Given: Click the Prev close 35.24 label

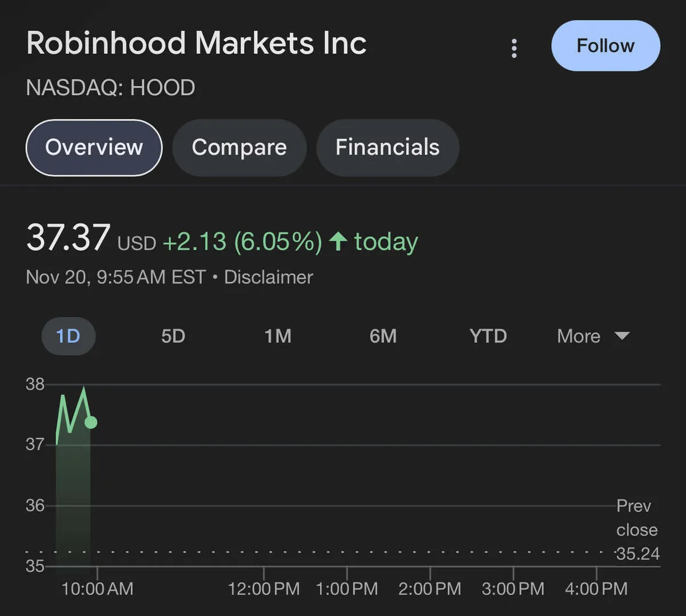Looking at the screenshot, I should point(637,530).
